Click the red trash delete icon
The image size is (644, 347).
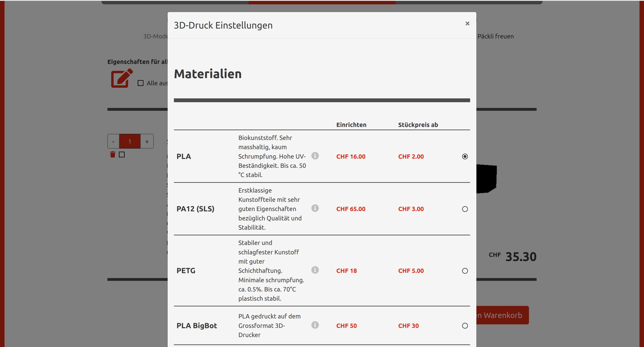[x=113, y=154]
